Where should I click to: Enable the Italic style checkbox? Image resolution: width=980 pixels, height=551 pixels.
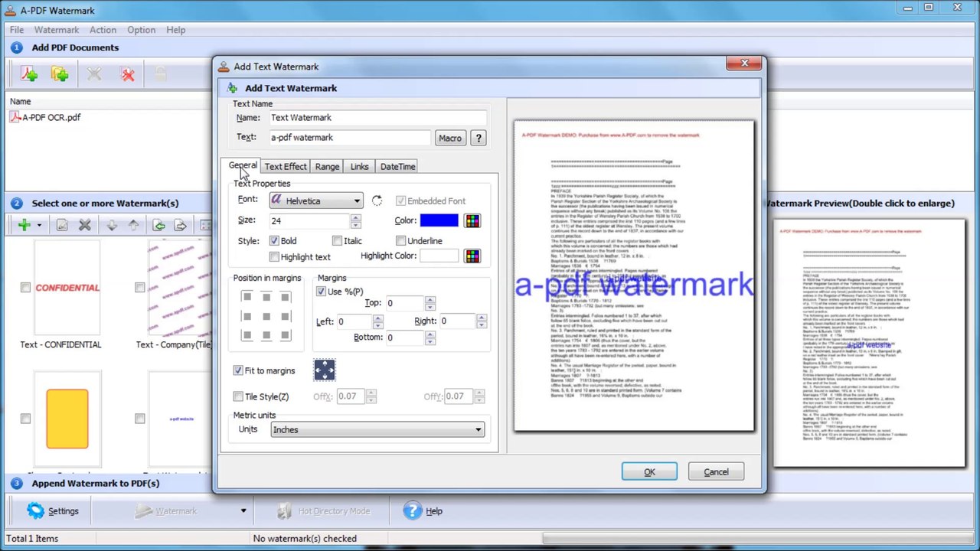pyautogui.click(x=337, y=241)
